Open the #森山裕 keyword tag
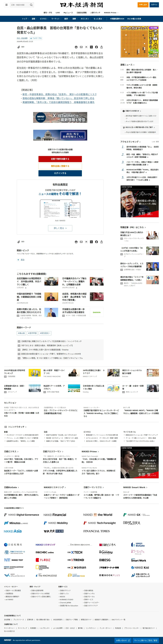Screen dimensions: 163x644 (21, 333)
